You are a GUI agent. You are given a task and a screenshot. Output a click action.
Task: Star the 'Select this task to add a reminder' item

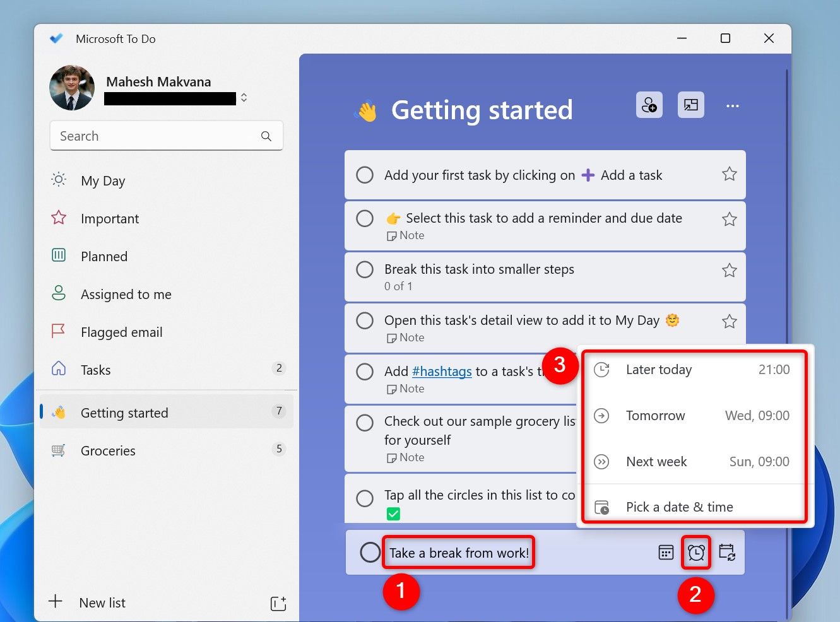pos(730,219)
